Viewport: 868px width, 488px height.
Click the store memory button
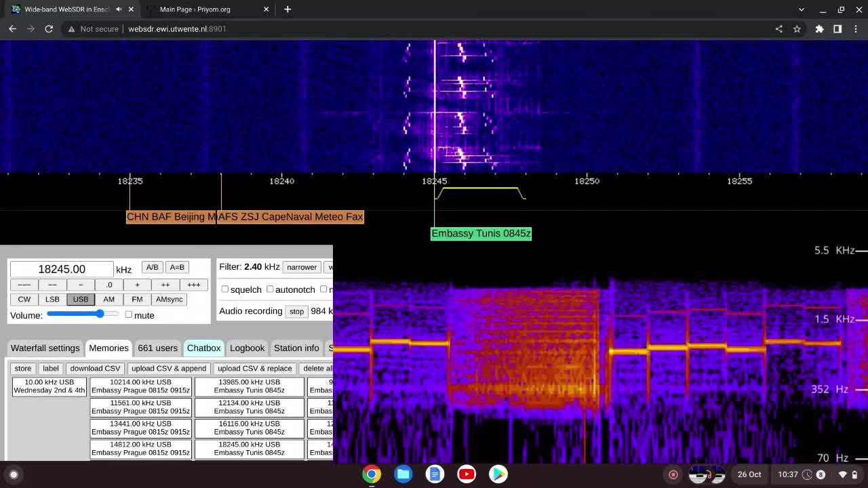pyautogui.click(x=23, y=369)
